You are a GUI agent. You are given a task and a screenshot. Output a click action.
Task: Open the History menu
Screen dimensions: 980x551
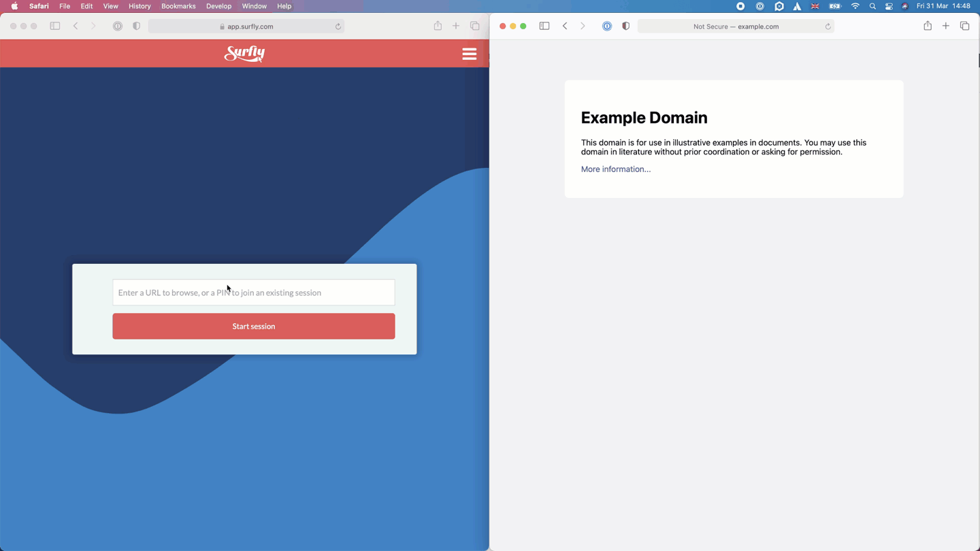(140, 6)
